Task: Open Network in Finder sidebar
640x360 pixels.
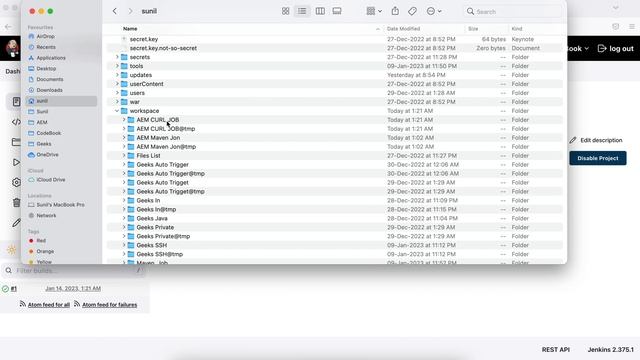Action: point(46,216)
